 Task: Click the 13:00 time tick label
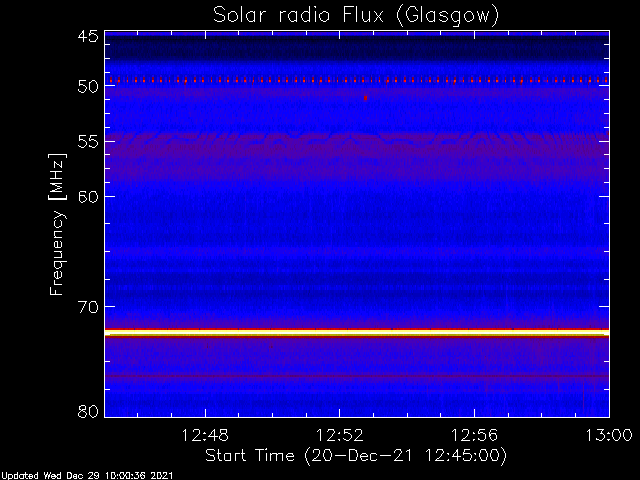[609, 435]
